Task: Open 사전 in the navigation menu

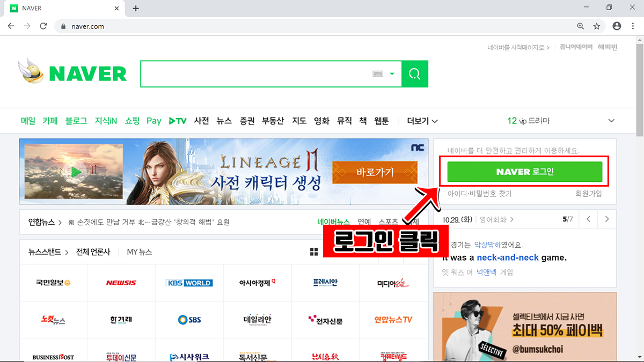Action: (x=201, y=121)
